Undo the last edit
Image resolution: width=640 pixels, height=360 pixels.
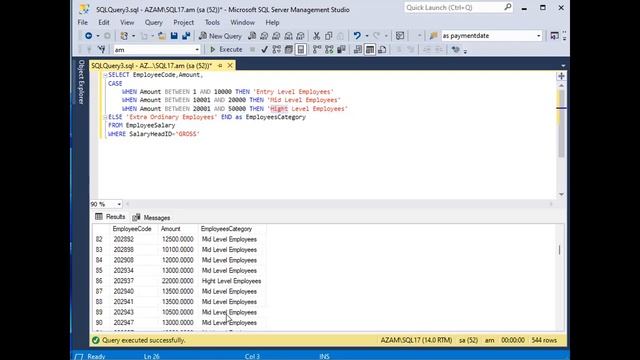tap(357, 36)
